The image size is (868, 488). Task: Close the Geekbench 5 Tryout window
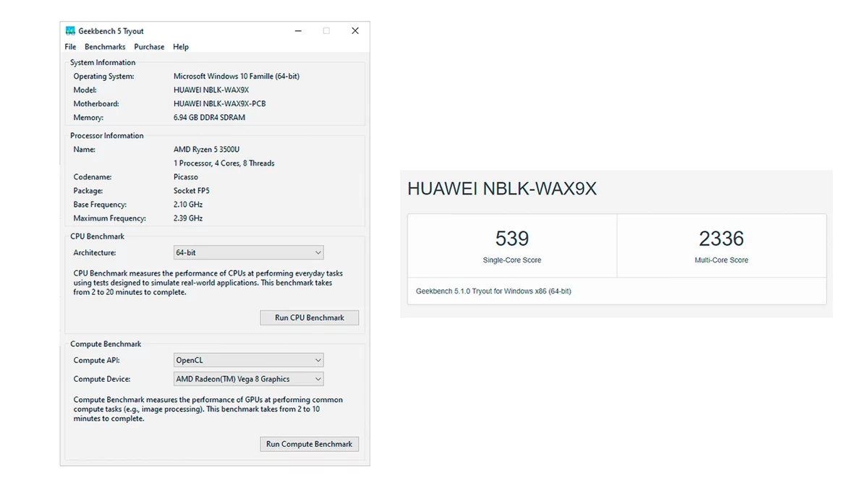point(355,31)
